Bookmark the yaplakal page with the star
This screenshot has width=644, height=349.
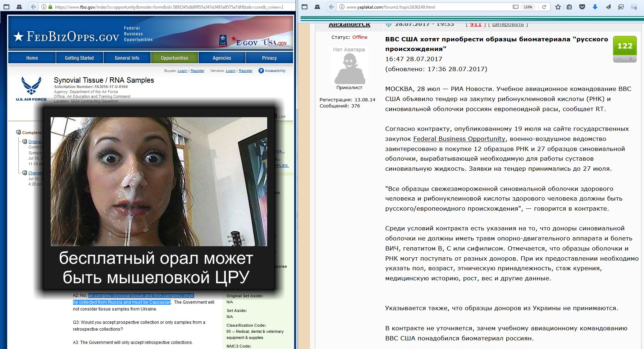coord(558,7)
